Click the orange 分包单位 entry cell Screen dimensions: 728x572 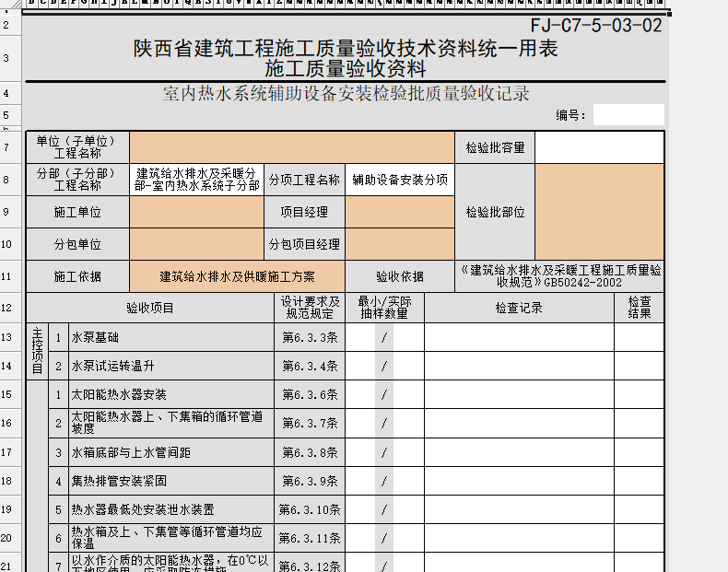(x=197, y=244)
